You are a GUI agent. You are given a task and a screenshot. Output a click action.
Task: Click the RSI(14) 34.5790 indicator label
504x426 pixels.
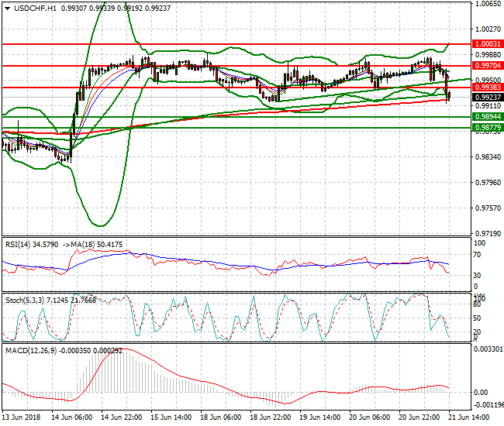pyautogui.click(x=32, y=245)
